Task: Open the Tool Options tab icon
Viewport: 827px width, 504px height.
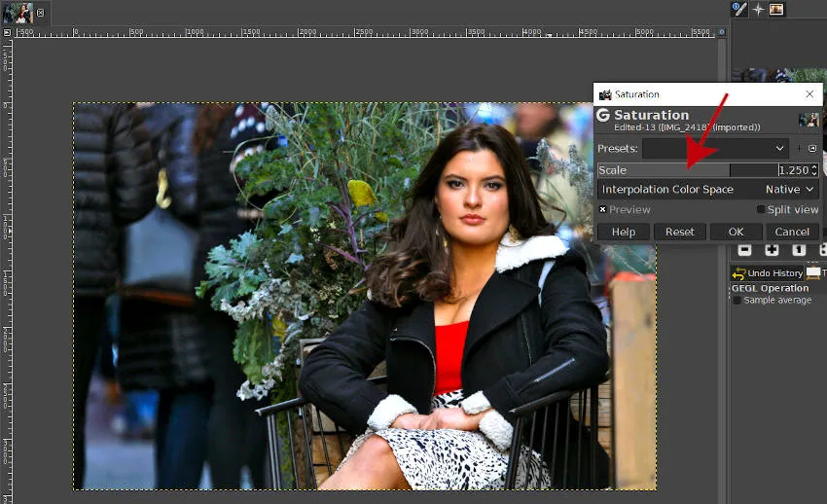Action: click(739, 9)
